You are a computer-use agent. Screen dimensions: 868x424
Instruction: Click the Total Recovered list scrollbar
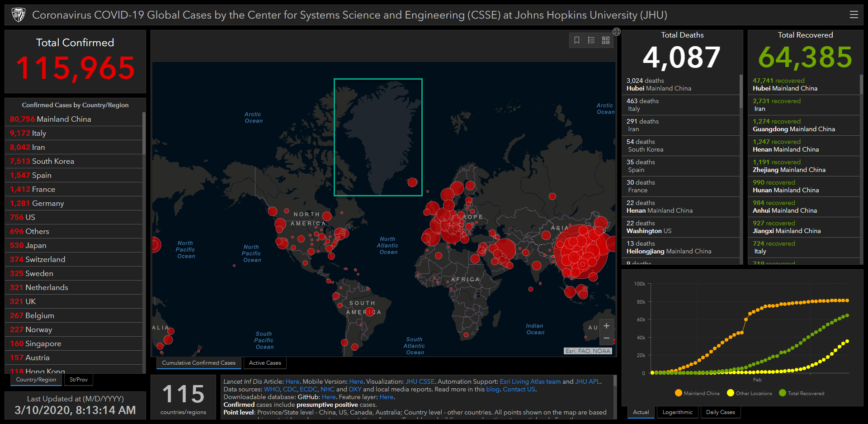(x=861, y=85)
